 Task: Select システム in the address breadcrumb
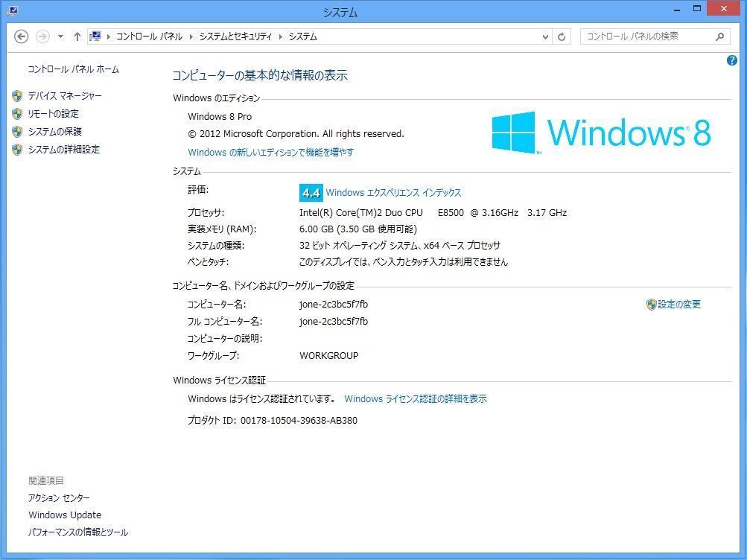click(x=302, y=36)
